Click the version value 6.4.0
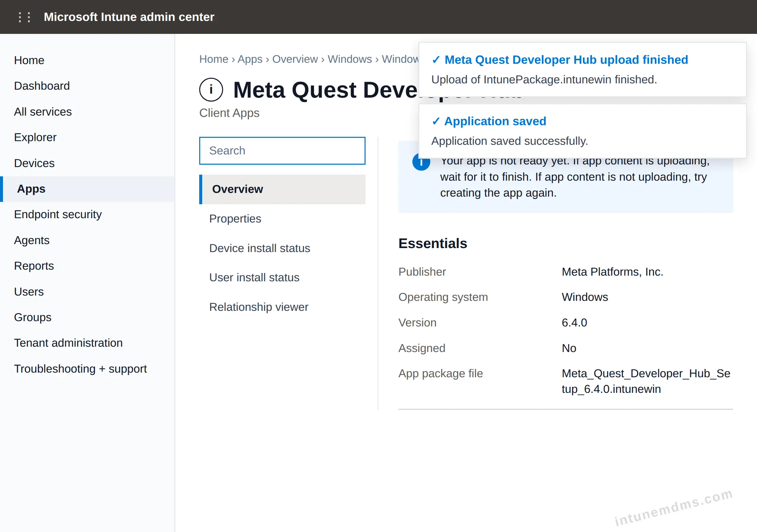Viewport: 757px width, 532px height. [574, 323]
